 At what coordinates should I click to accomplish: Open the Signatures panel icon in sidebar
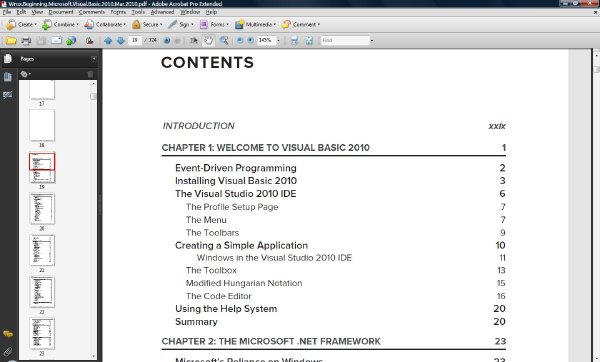coord(8,95)
